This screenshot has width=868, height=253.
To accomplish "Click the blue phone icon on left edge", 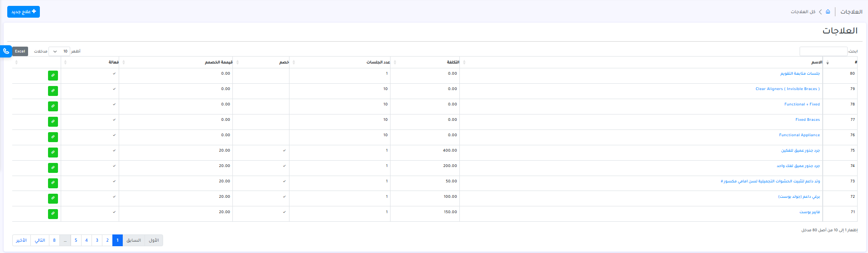I will (6, 51).
